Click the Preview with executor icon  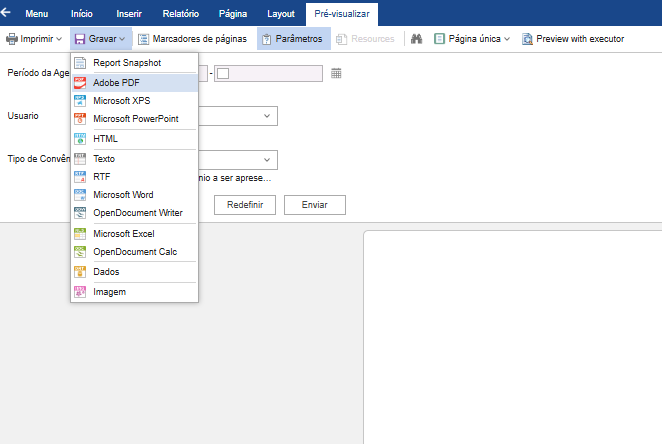click(x=527, y=39)
